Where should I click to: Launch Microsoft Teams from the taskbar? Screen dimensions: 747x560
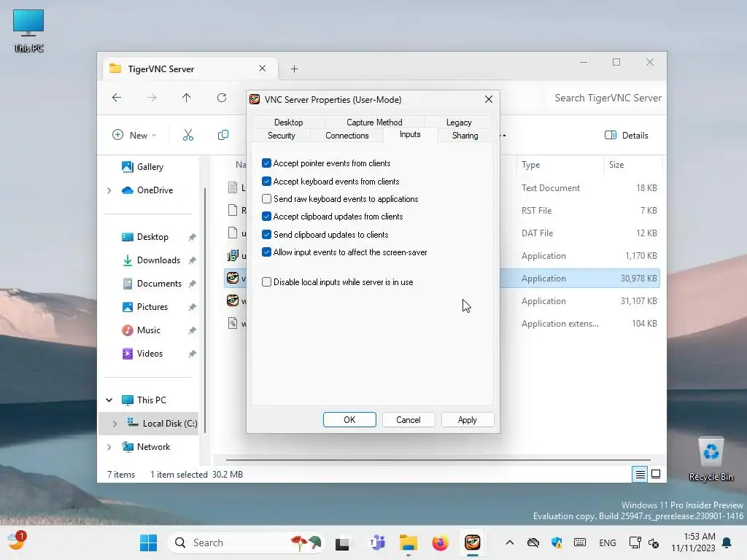[377, 542]
